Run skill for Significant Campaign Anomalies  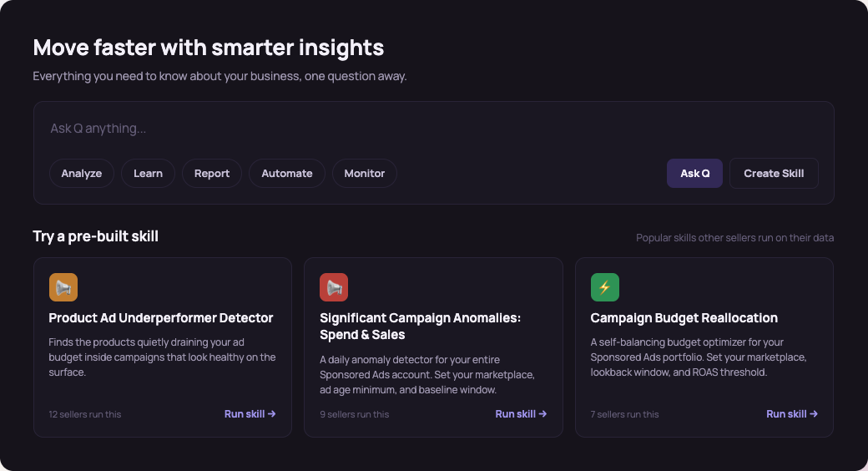point(521,414)
